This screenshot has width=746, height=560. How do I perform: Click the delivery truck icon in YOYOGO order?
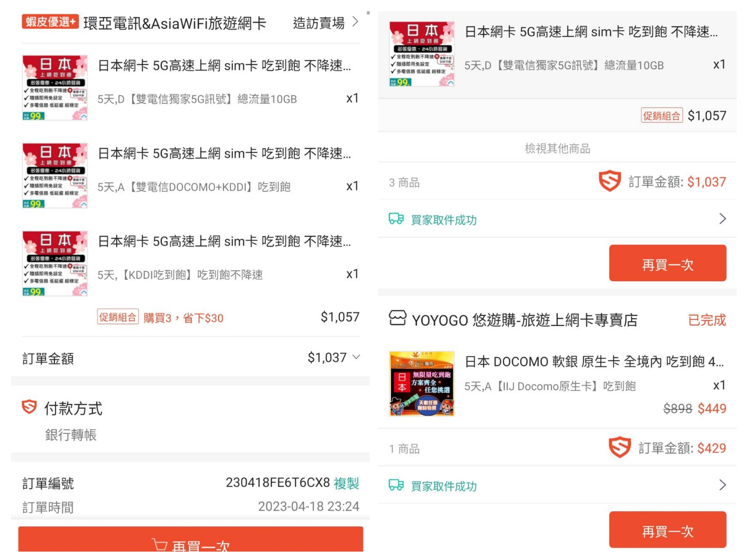396,485
